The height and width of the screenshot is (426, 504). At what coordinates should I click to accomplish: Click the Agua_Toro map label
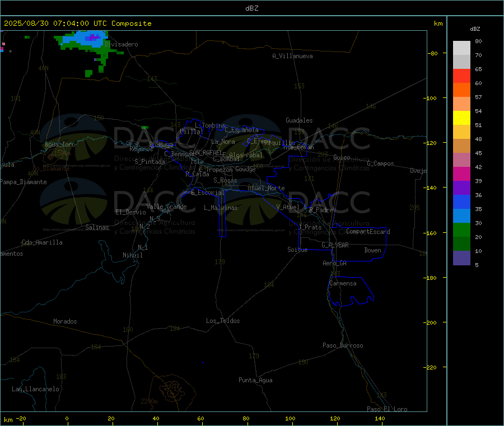(60, 144)
